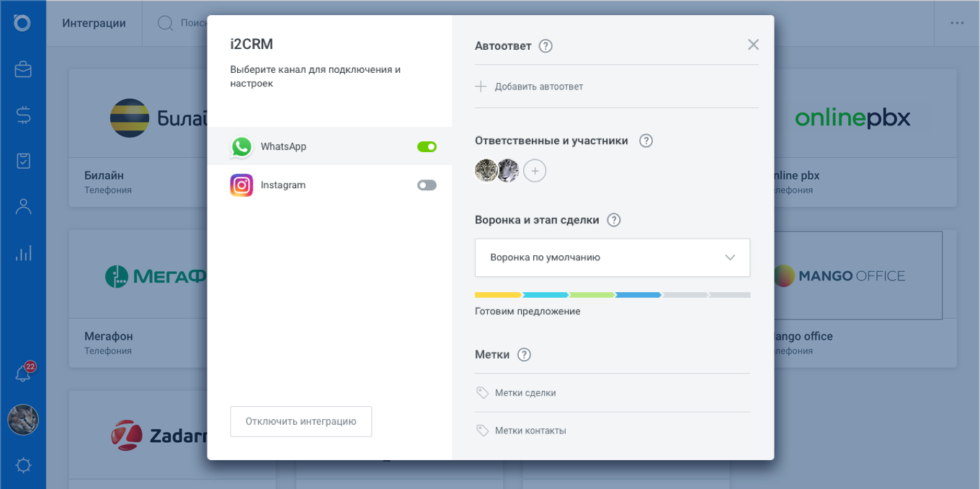Click first responsible user avatar
980x489 pixels.
click(x=486, y=171)
